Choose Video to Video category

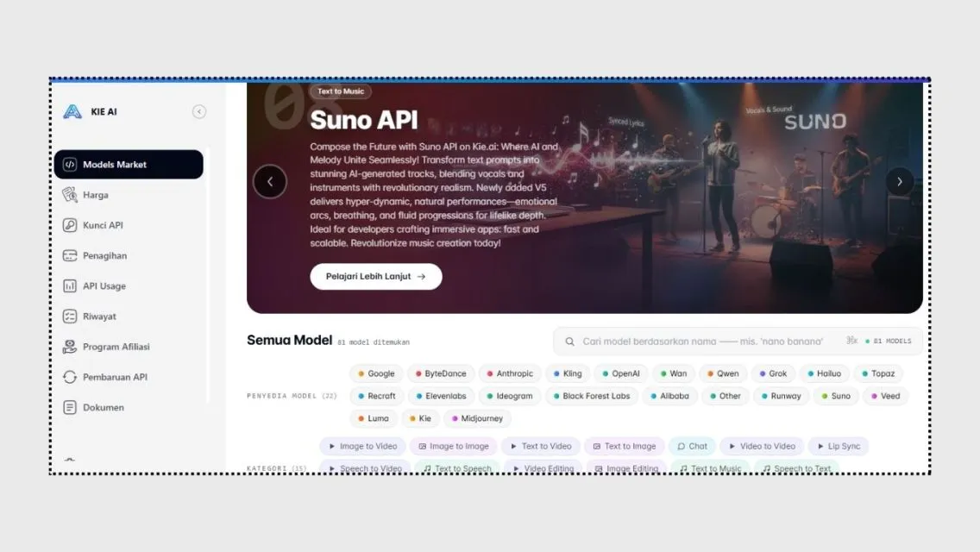click(762, 447)
